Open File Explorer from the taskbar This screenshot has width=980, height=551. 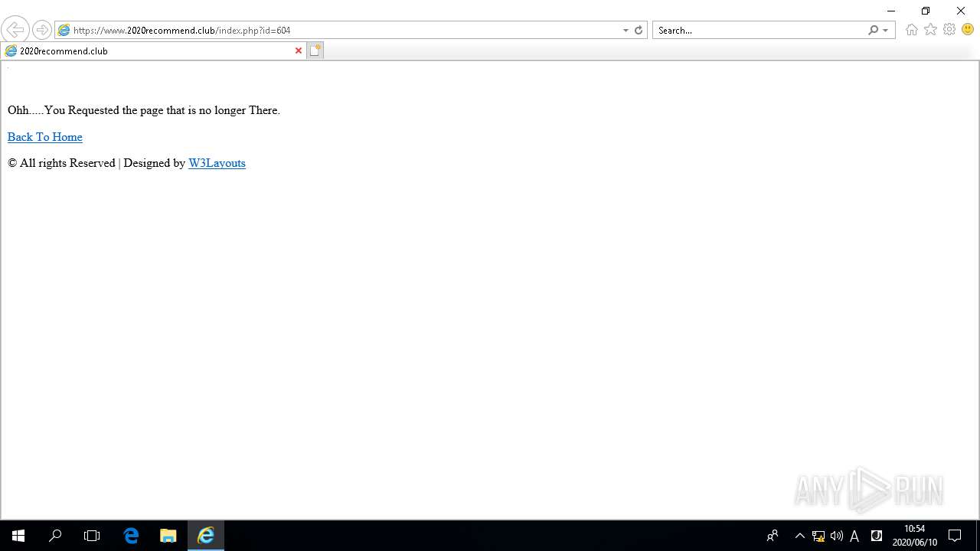point(168,536)
